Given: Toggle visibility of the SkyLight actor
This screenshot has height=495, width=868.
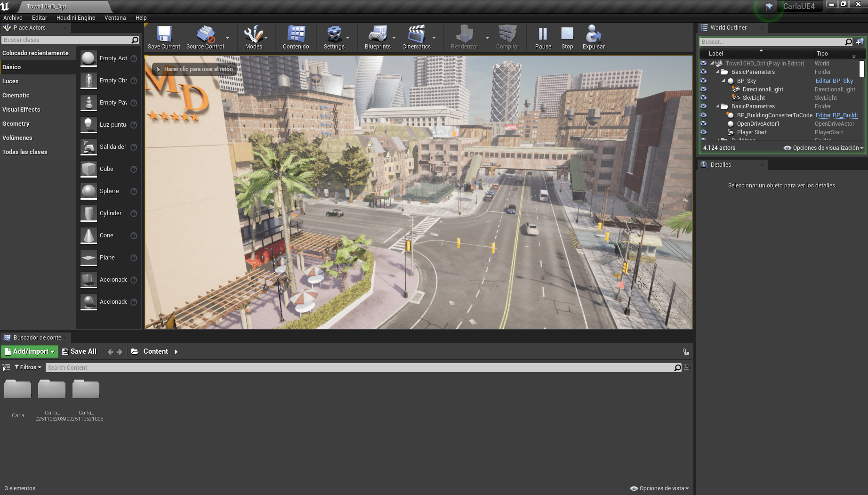Looking at the screenshot, I should pos(703,98).
